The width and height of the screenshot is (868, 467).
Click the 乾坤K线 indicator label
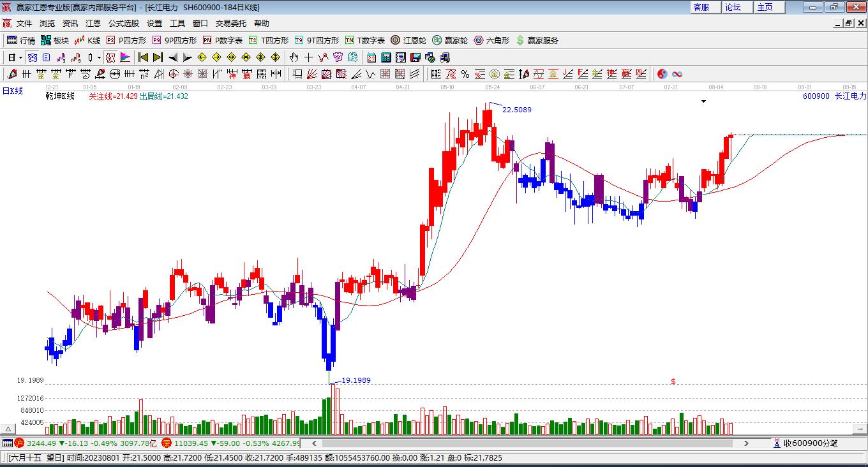tap(60, 96)
